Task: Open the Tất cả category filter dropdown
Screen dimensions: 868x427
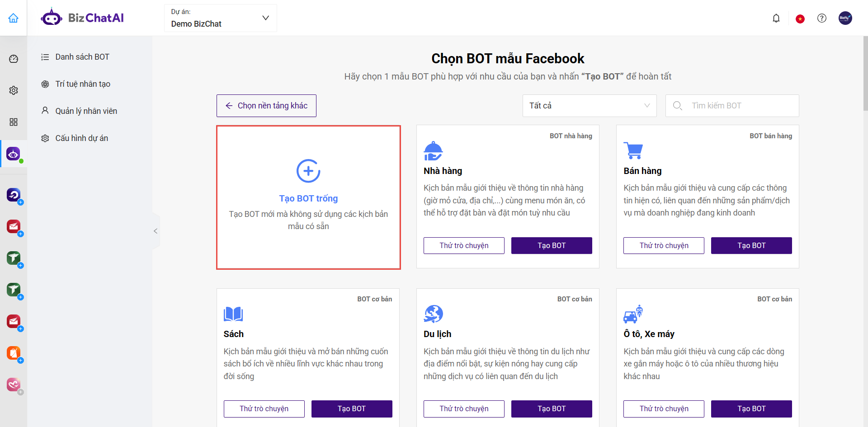Action: (590, 106)
